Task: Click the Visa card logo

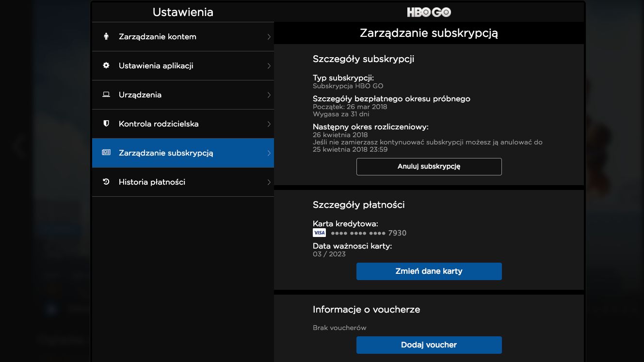Action: click(x=320, y=233)
